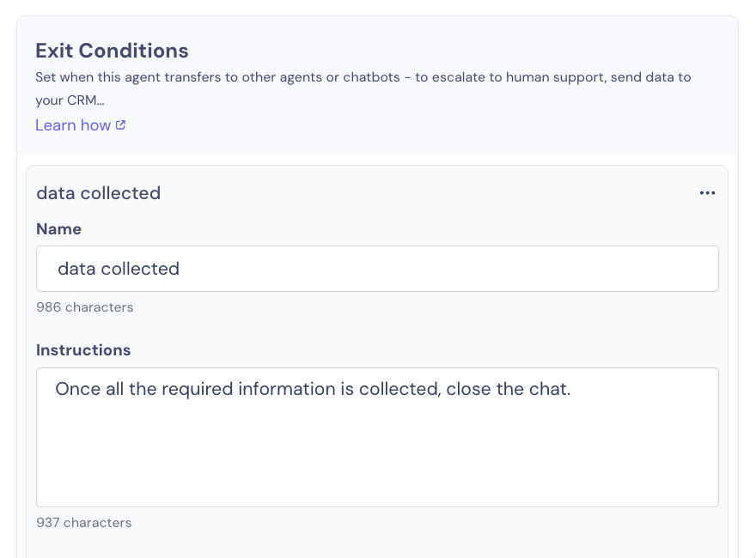Click the Exit Conditions heading
This screenshot has width=756, height=558.
[112, 51]
